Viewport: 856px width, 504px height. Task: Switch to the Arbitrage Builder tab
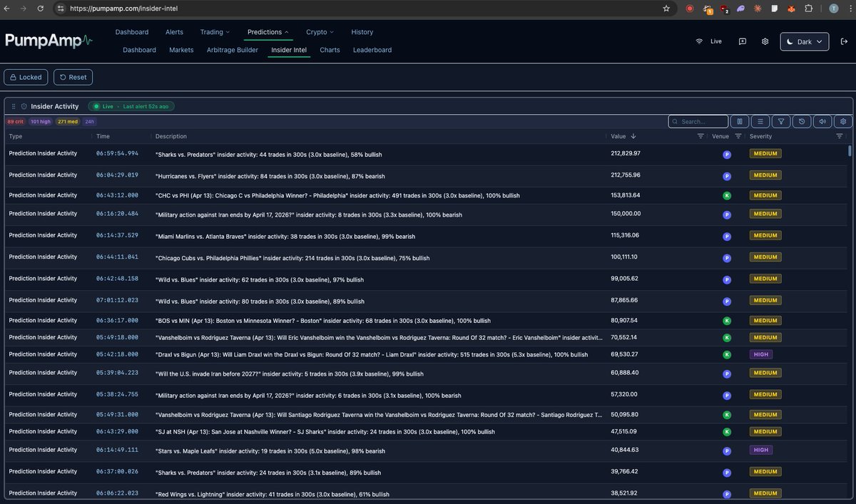[233, 50]
